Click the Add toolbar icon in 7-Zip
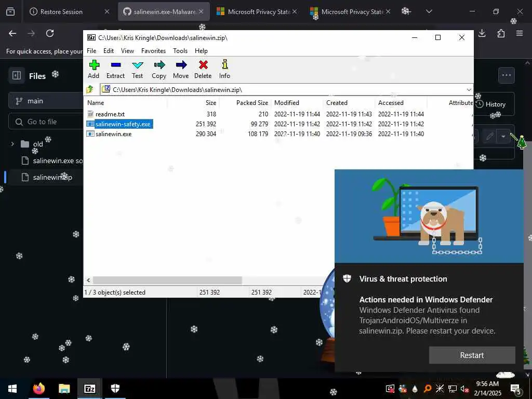Screen dimensions: 532x399 (94, 69)
